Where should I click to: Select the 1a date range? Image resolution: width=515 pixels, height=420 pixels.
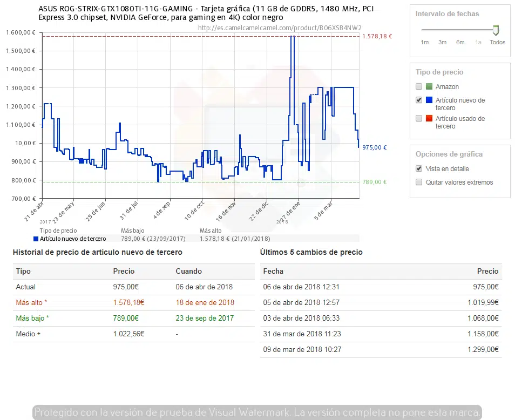(478, 42)
